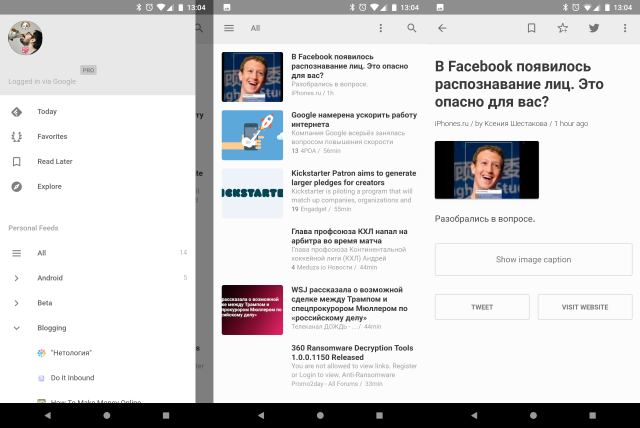Open the Google internet speed article
This screenshot has height=428, width=640.
pos(320,135)
